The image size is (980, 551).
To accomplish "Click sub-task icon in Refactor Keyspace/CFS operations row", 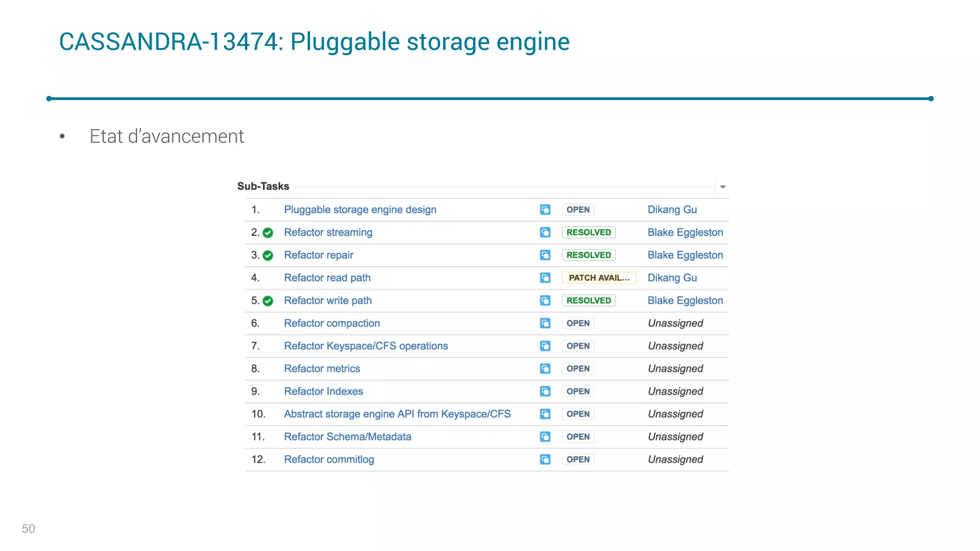I will pos(545,346).
